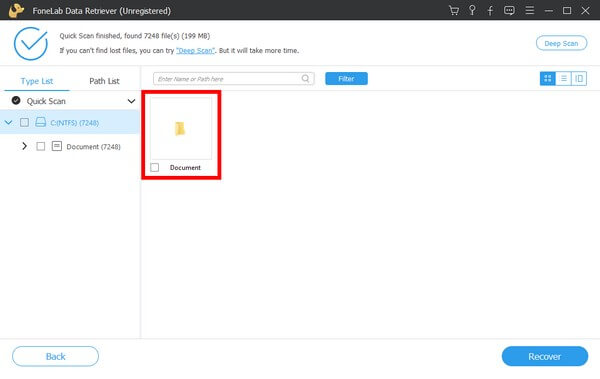Click the Quick Scan finished status text
The width and height of the screenshot is (600, 379).
(x=135, y=36)
